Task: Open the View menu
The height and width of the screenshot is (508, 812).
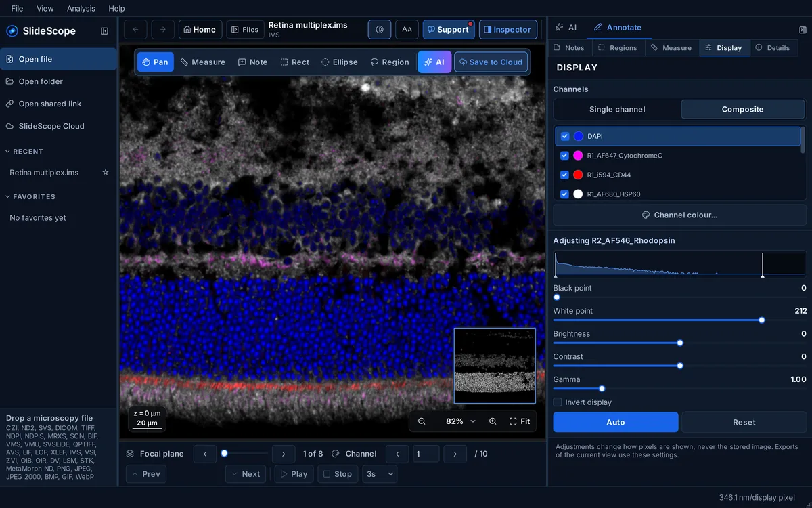Action: 45,8
